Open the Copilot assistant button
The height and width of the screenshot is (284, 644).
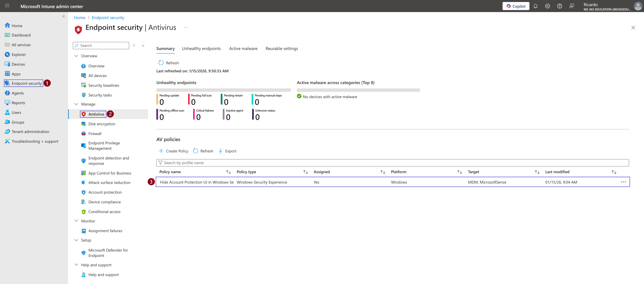pos(516,6)
